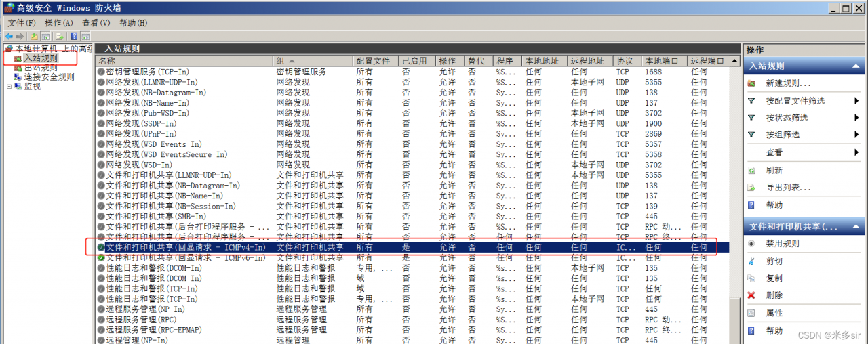
Task: Click the Back arrow in the toolbar
Action: tap(9, 36)
